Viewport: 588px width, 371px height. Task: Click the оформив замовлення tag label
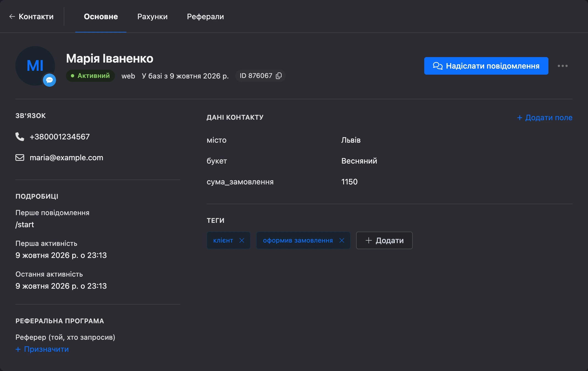[x=298, y=240]
